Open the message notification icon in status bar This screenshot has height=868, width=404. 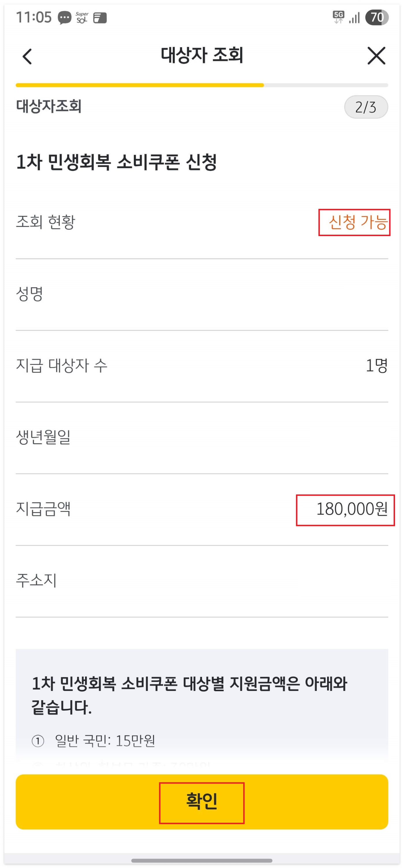point(65,18)
